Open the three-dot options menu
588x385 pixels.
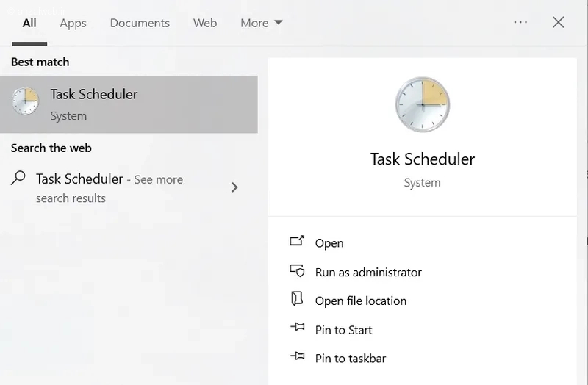click(x=520, y=23)
